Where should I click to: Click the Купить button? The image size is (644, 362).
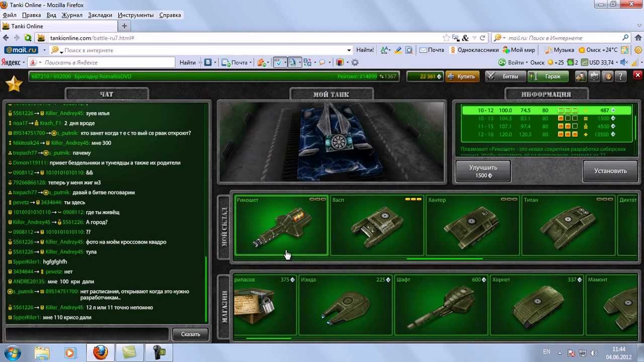click(461, 76)
